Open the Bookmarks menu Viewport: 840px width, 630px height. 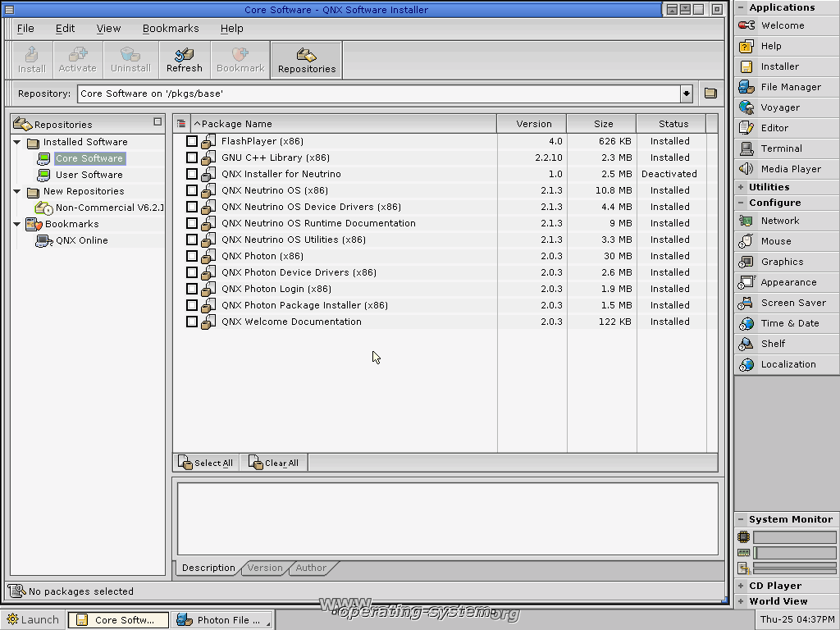tap(171, 29)
